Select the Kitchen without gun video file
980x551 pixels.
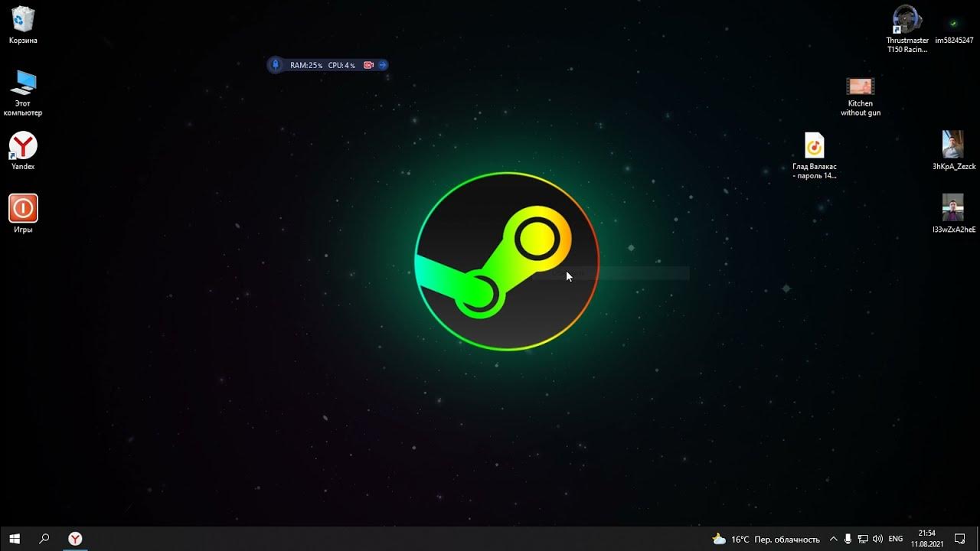click(x=861, y=96)
